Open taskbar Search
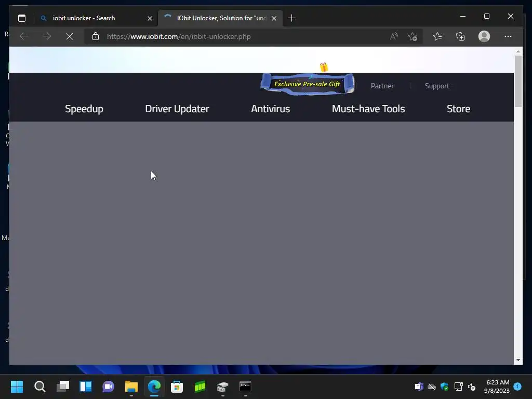532x399 pixels. (39, 387)
